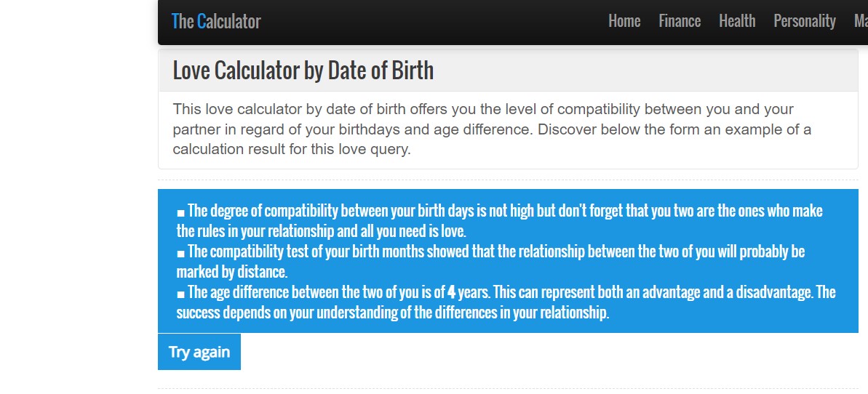This screenshot has height=394, width=868.
Task: Click the Love Calculator by Date of Birth heading
Action: [303, 71]
